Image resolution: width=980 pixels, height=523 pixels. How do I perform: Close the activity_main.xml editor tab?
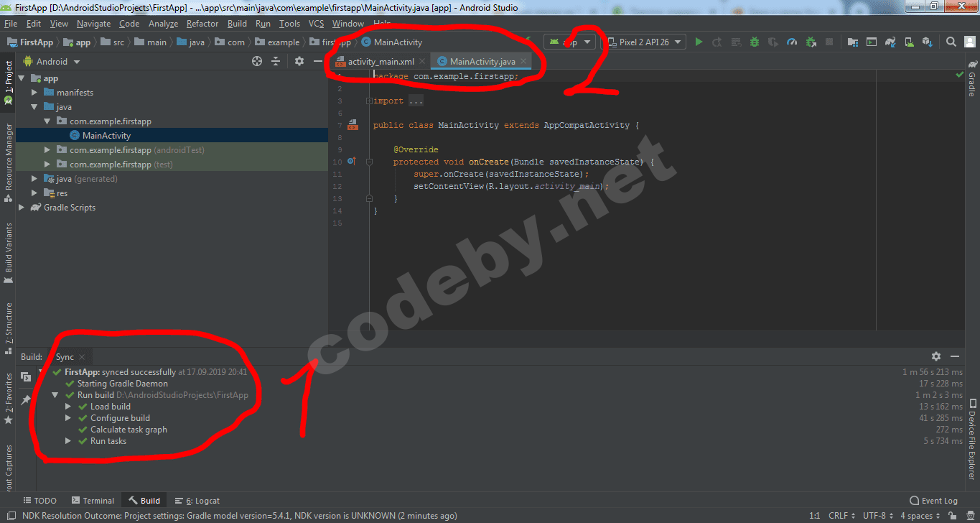point(422,62)
